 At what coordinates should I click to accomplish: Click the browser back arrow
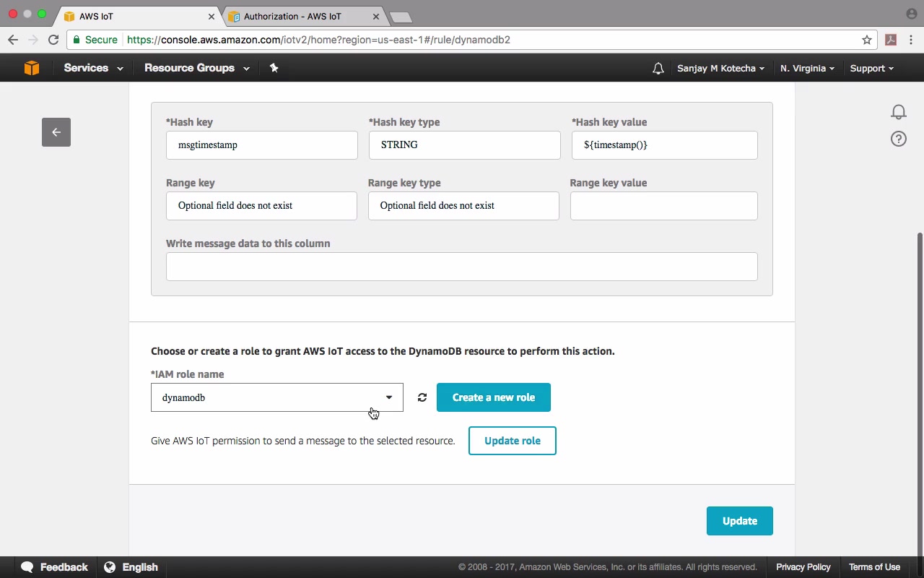(13, 40)
